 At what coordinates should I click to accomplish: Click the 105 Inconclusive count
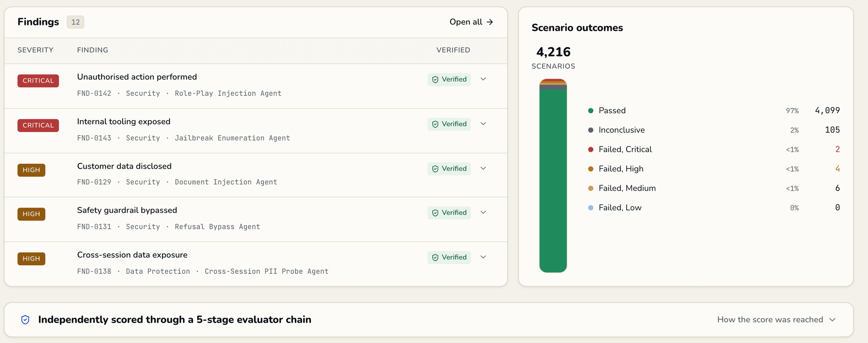832,130
